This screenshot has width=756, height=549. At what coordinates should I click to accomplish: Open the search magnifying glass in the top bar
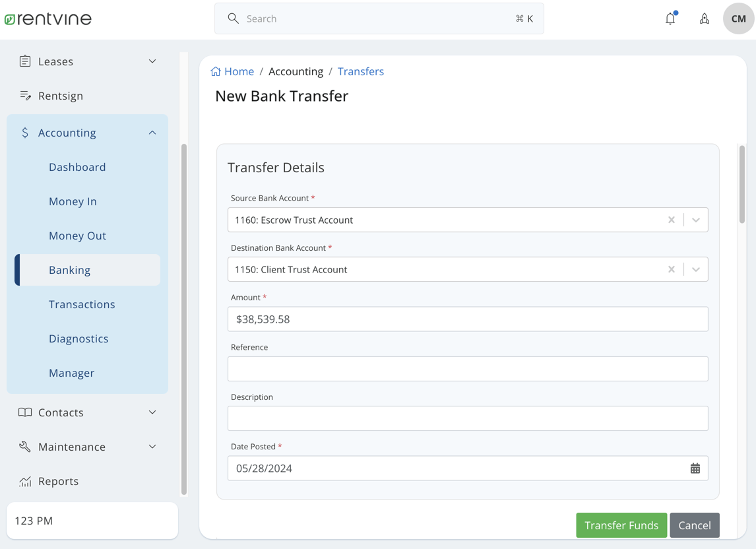pos(233,18)
